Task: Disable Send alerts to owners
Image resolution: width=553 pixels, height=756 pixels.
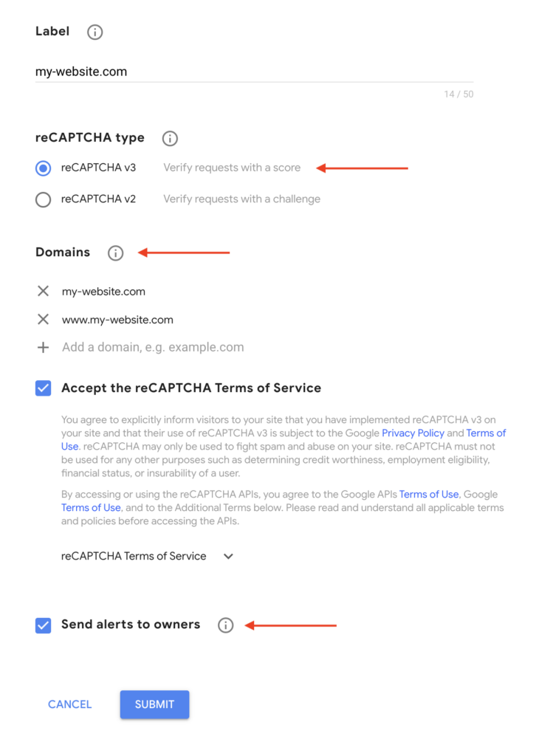Action: [x=43, y=625]
